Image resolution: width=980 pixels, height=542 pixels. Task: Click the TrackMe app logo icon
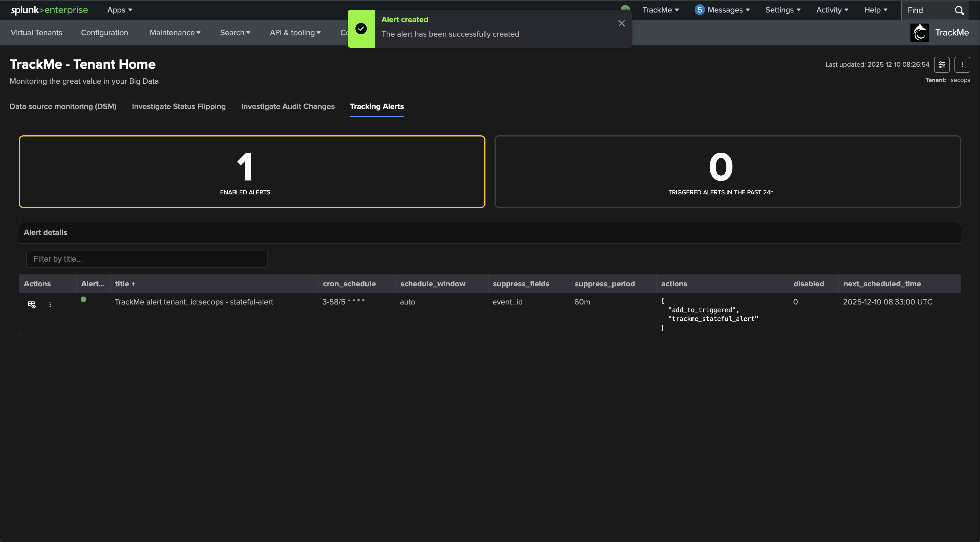(919, 33)
